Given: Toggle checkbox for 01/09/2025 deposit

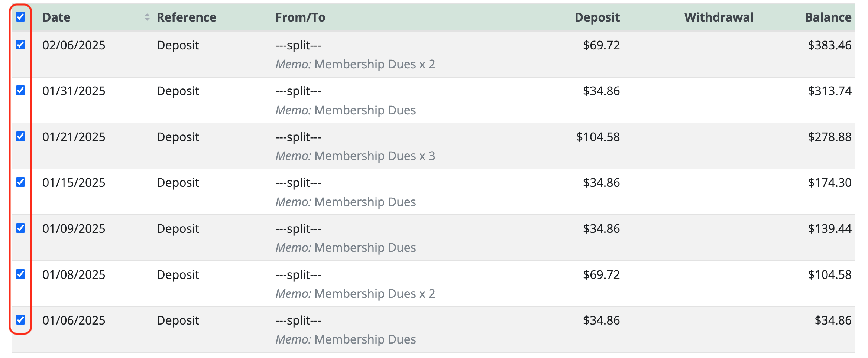Looking at the screenshot, I should [x=20, y=228].
